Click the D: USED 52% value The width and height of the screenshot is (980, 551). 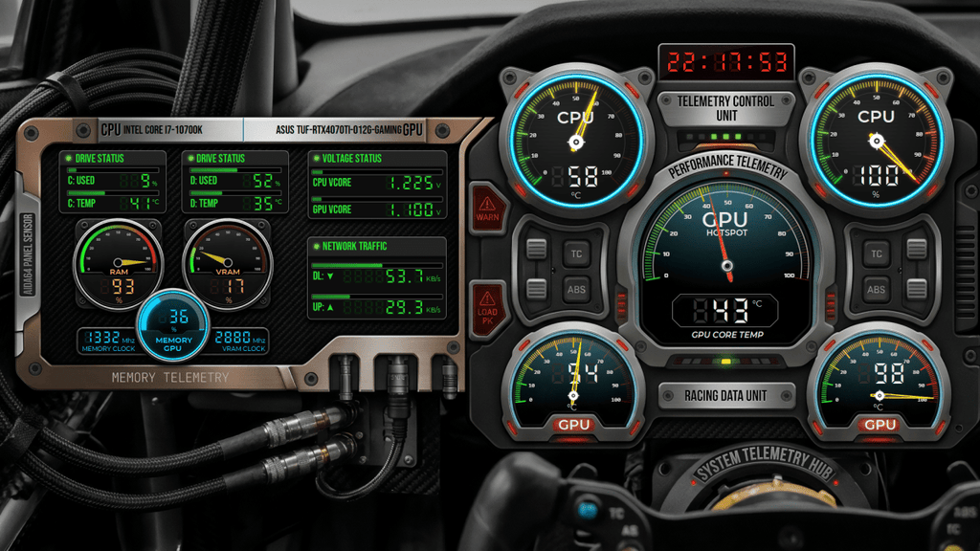tap(262, 181)
